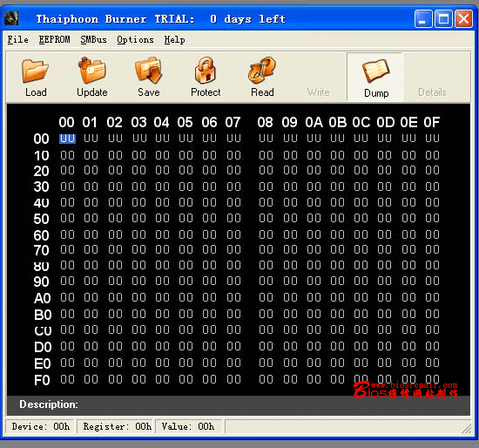Click the Register: 00h status field
The height and width of the screenshot is (448, 479).
117,426
